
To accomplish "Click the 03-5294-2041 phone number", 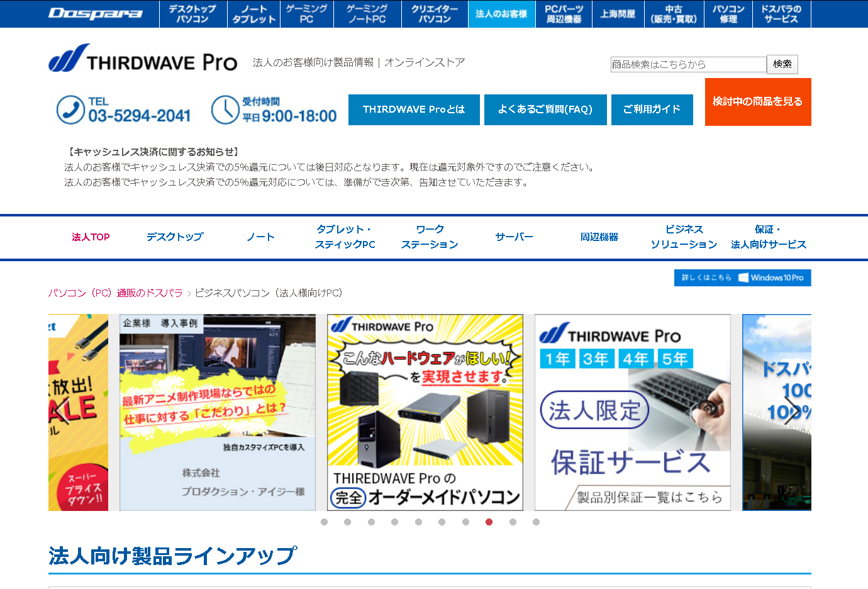I will [x=139, y=116].
